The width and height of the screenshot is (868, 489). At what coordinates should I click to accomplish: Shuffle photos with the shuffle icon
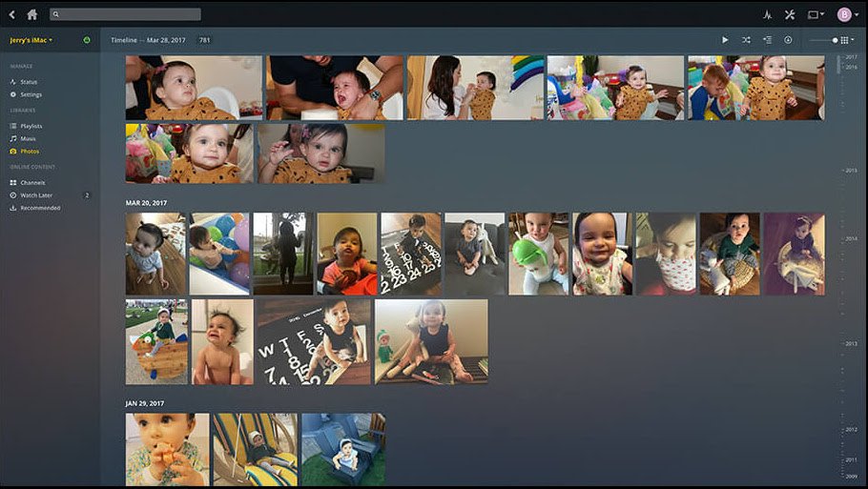746,40
